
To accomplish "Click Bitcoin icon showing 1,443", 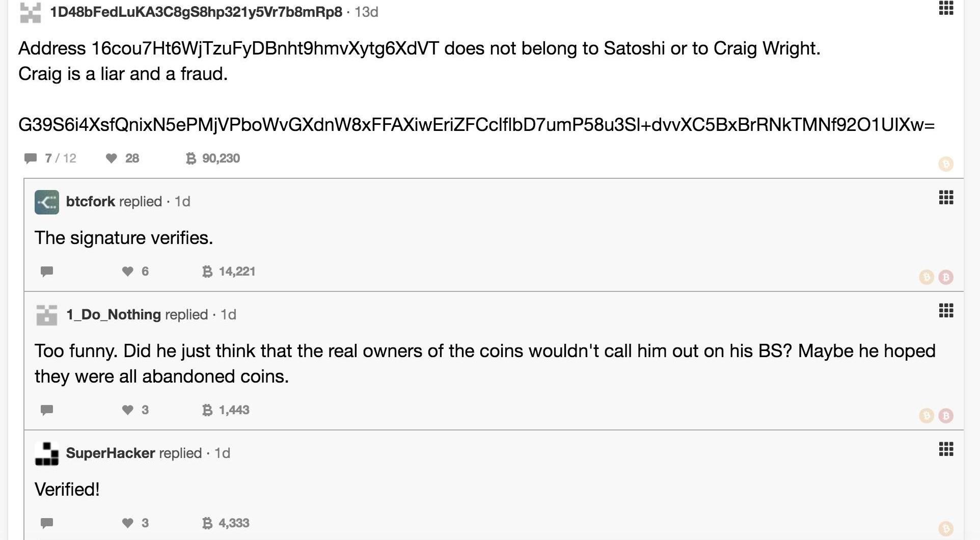I will coord(207,410).
